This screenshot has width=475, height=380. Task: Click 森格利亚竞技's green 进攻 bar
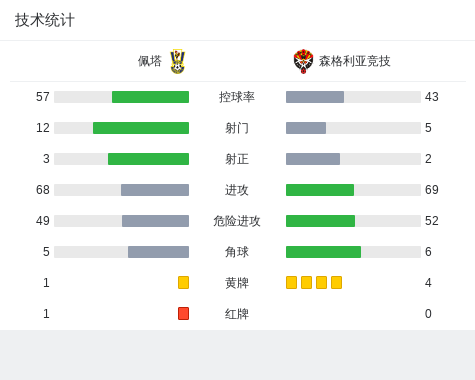(x=320, y=190)
